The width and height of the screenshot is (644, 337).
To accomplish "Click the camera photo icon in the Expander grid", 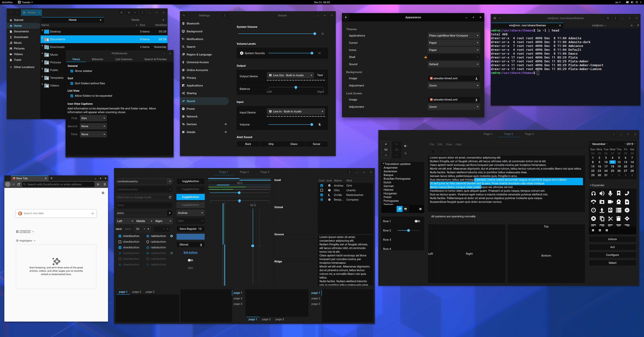I will click(x=602, y=202).
